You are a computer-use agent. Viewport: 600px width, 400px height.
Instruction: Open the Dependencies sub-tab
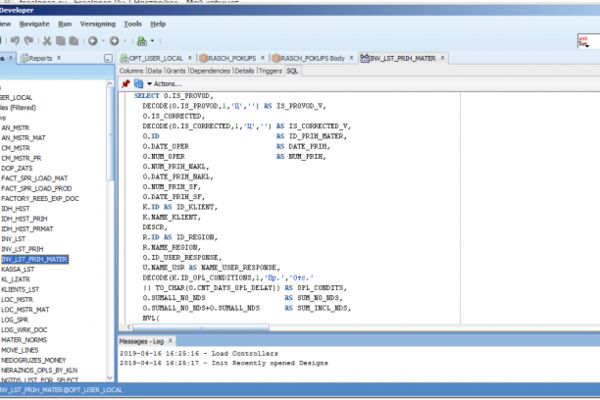[210, 71]
